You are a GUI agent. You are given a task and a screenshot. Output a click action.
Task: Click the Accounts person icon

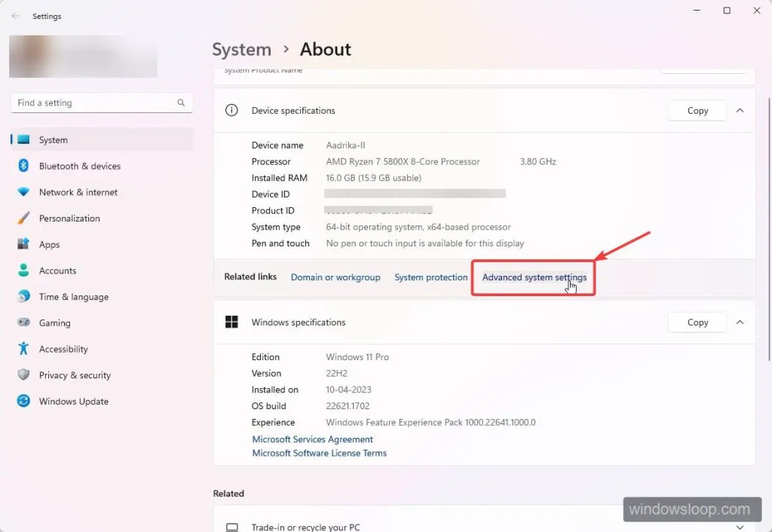pyautogui.click(x=23, y=271)
